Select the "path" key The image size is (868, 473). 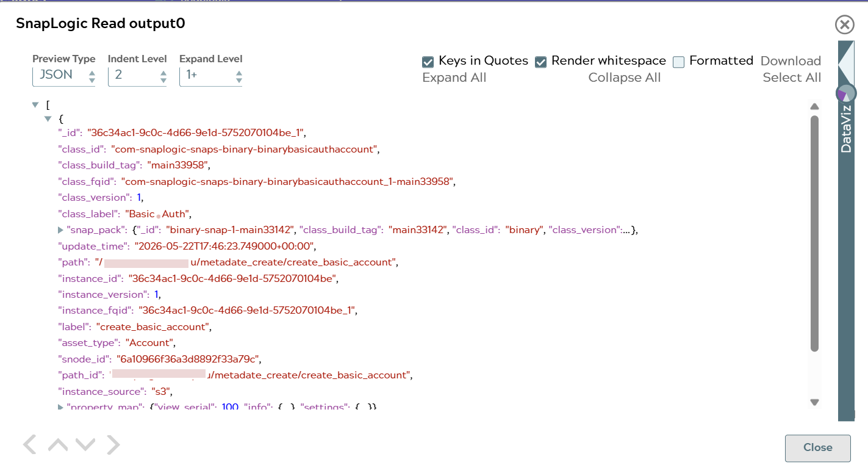coord(72,262)
